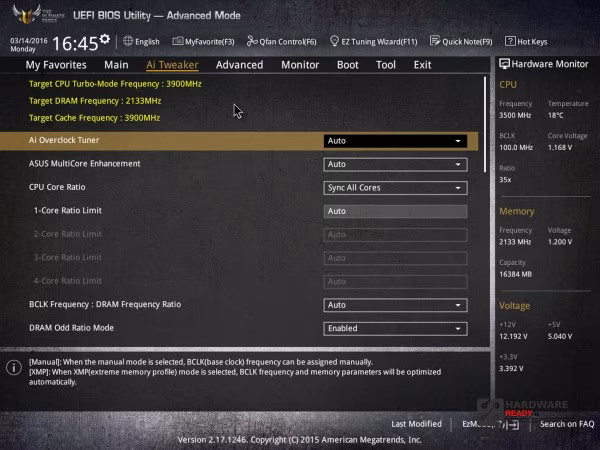Open the Advanced tab
Viewport: 600px width, 450px height.
tap(240, 65)
